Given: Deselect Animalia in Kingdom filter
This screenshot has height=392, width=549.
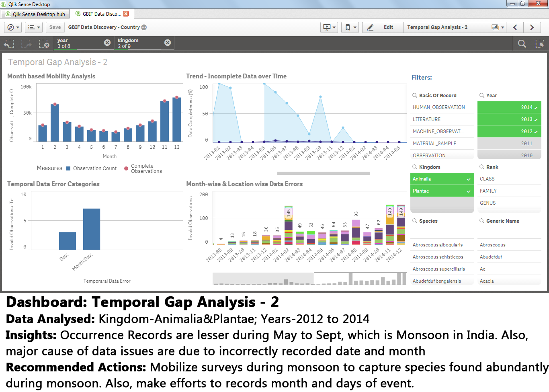Looking at the screenshot, I should [x=442, y=179].
